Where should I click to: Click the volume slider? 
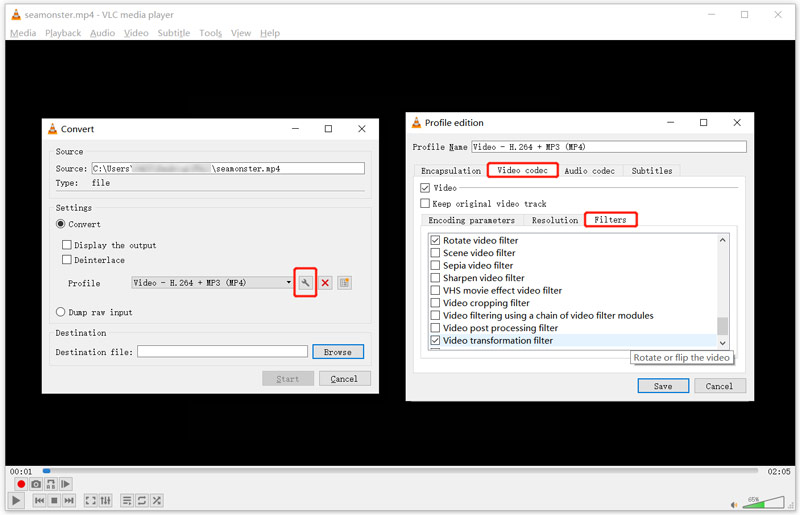(x=763, y=502)
